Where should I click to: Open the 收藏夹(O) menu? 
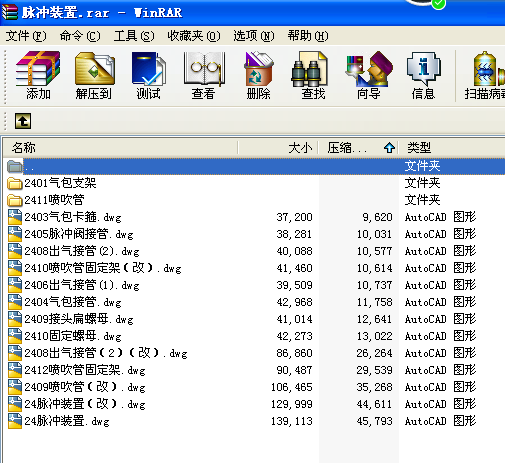[194, 36]
